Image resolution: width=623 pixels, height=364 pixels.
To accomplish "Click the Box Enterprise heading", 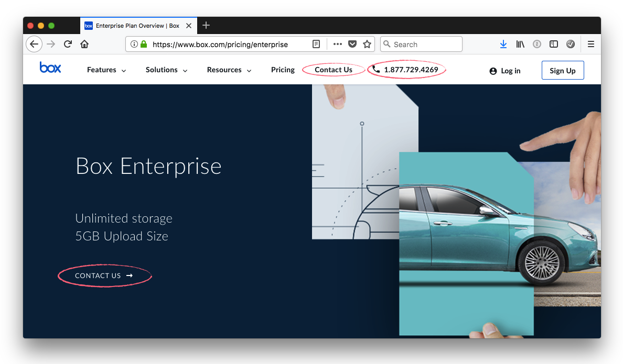I will tap(148, 166).
